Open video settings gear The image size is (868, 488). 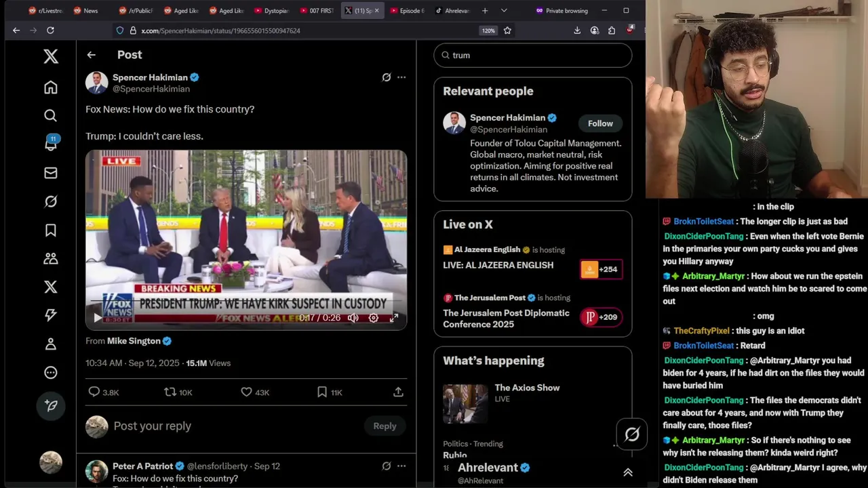click(374, 317)
